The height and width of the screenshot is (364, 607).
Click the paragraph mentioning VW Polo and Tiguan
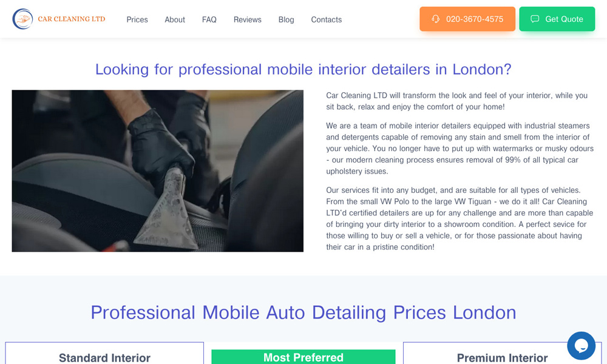click(x=459, y=218)
